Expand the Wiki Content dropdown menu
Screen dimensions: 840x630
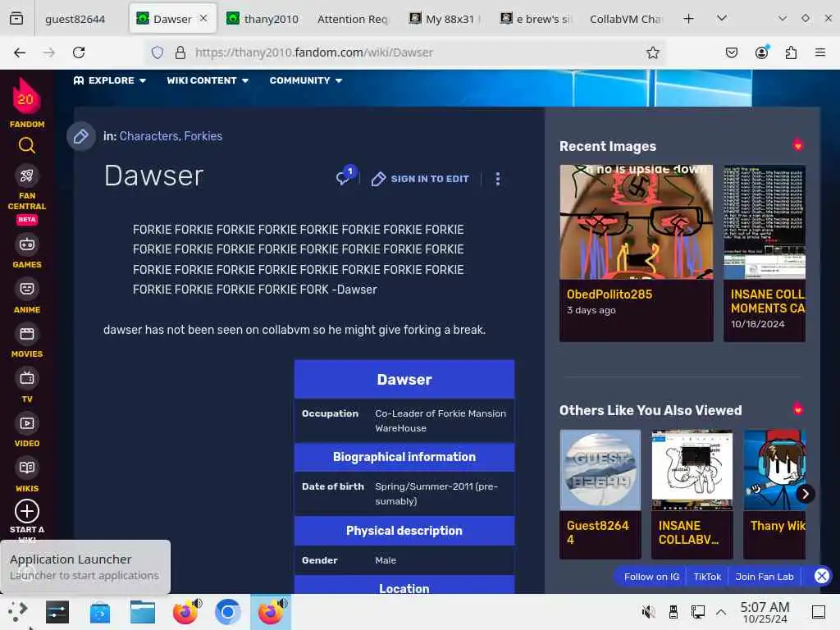208,80
